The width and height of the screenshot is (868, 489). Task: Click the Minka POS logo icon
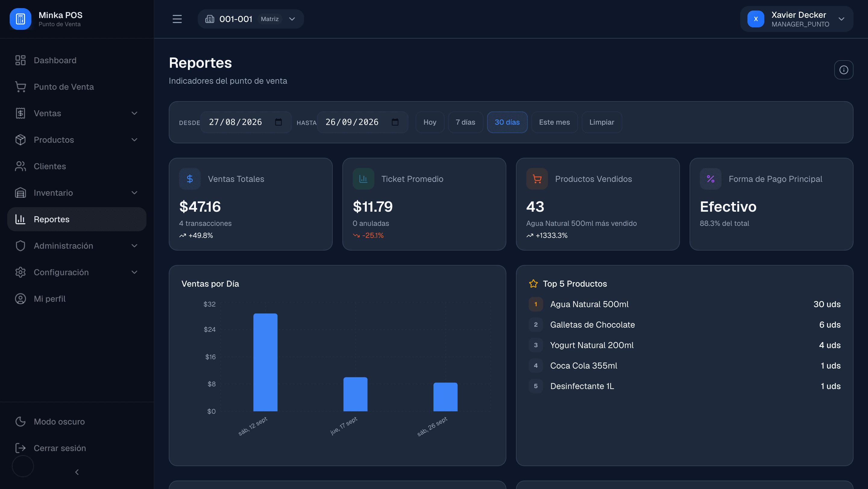[x=20, y=19]
